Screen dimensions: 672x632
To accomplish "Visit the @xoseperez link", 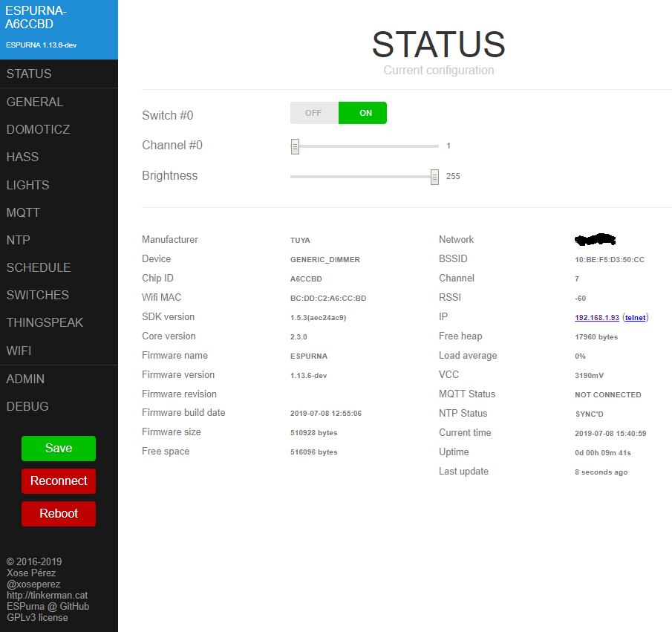I will click(33, 584).
